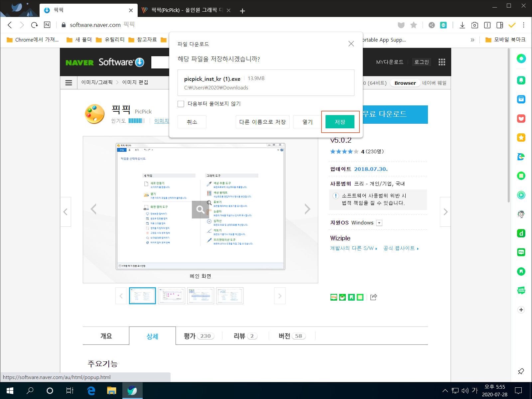The height and width of the screenshot is (399, 532).
Task: Bookmark page with the star icon
Action: (x=414, y=25)
